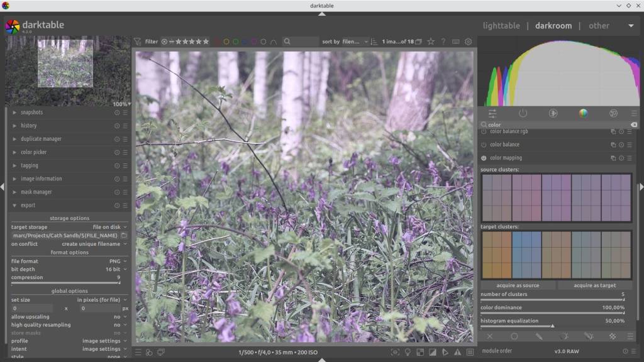Switch to the base modules group icon
Screen dimensions: 644x362
point(553,113)
